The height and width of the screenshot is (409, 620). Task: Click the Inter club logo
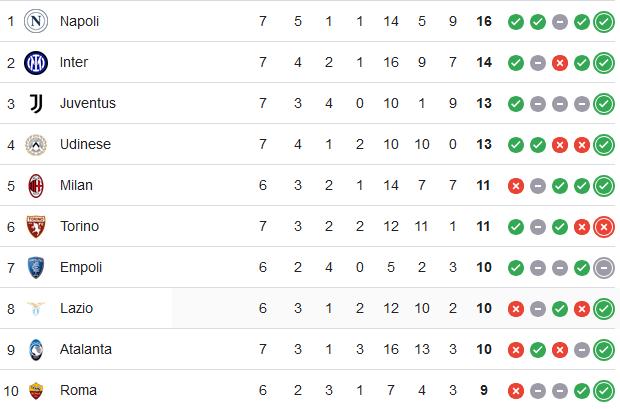tap(36, 62)
